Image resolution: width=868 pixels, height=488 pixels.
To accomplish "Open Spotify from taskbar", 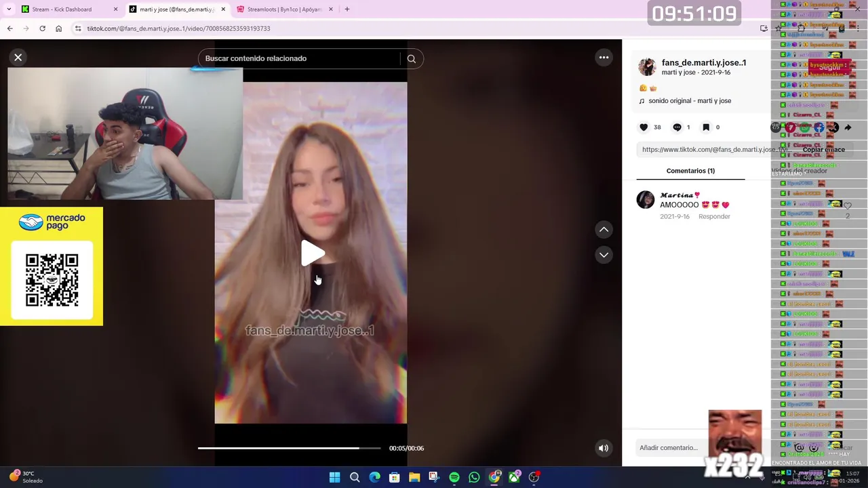I will click(454, 478).
